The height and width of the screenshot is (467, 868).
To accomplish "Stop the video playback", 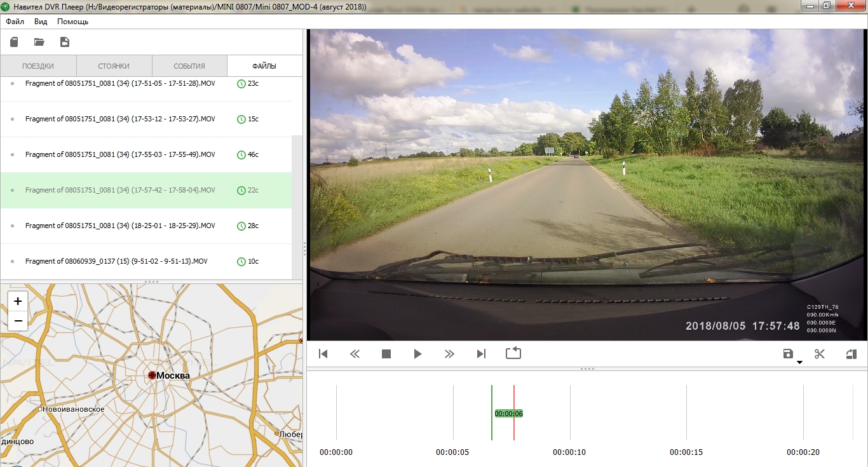I will coord(386,354).
